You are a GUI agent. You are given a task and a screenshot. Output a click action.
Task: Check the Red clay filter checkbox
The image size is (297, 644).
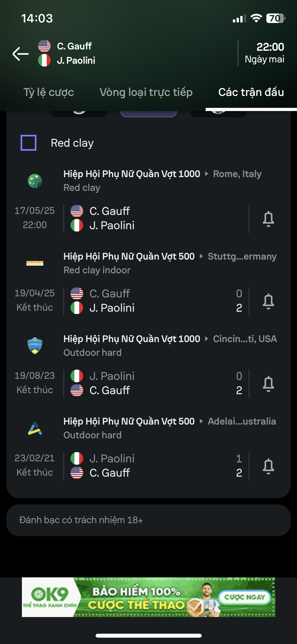(29, 143)
